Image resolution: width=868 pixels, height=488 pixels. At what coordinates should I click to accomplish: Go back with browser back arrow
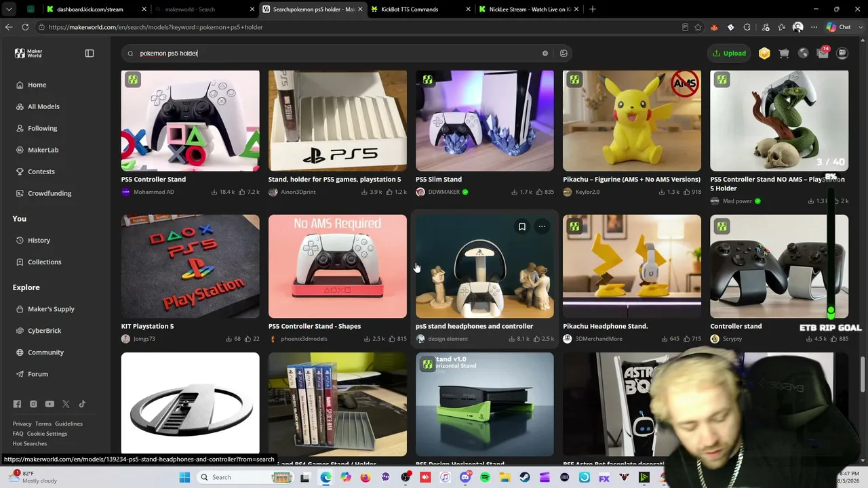[9, 27]
